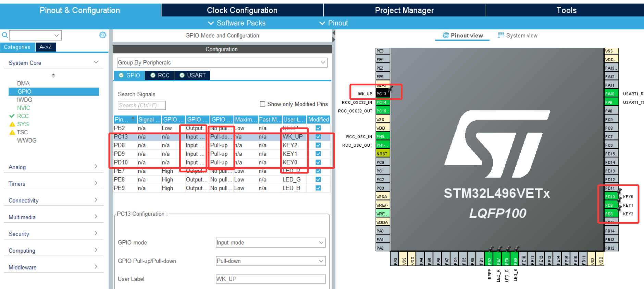Toggle Modified checkbox for PC13 row
Screen dimensions: 644x289
[318, 136]
